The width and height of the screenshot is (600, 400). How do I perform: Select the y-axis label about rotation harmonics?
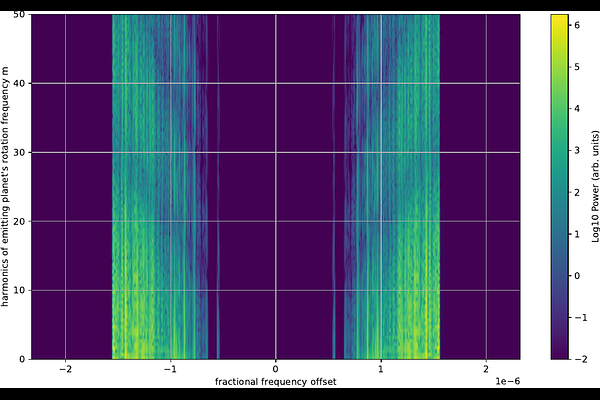click(7, 187)
